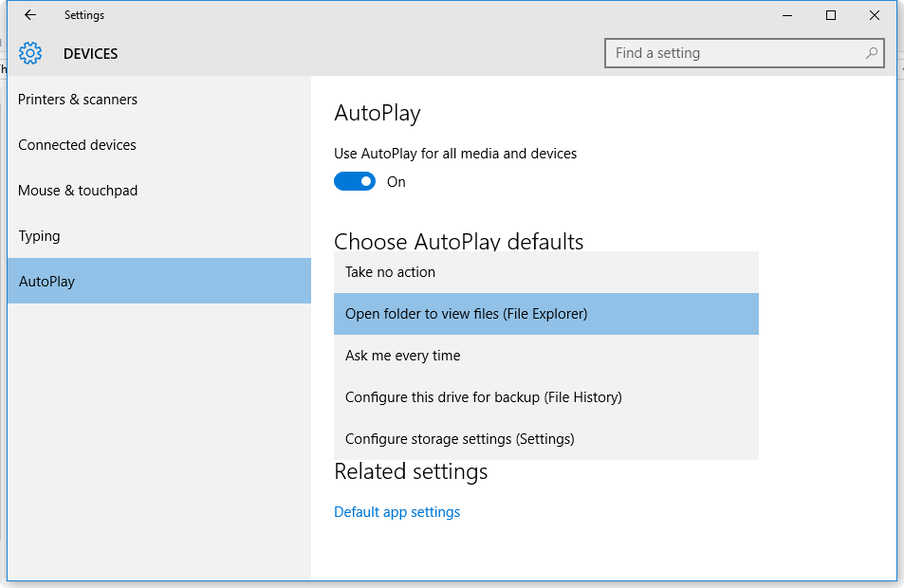This screenshot has height=588, width=904.
Task: Click the Devices gear icon
Action: pos(30,53)
